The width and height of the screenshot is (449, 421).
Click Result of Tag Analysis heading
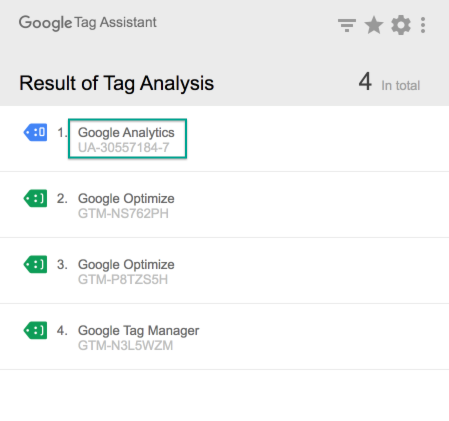[x=116, y=83]
